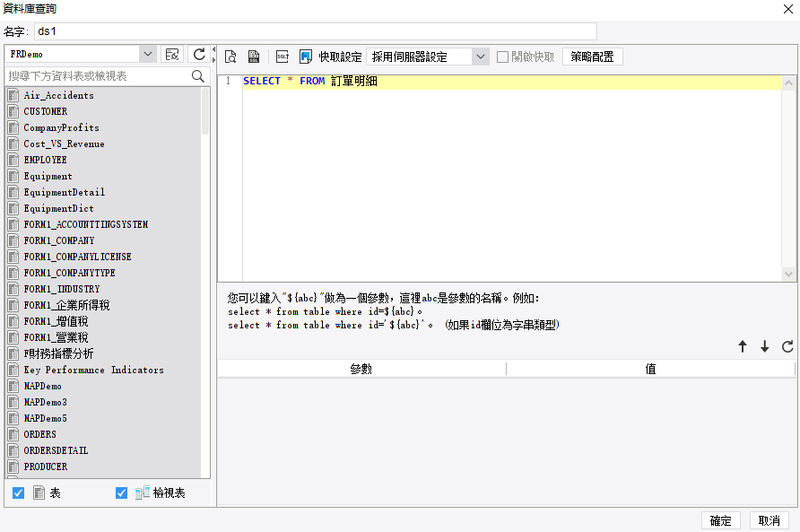Image resolution: width=800 pixels, height=532 pixels.
Task: Click the save as SQL file icon
Action: [x=254, y=57]
